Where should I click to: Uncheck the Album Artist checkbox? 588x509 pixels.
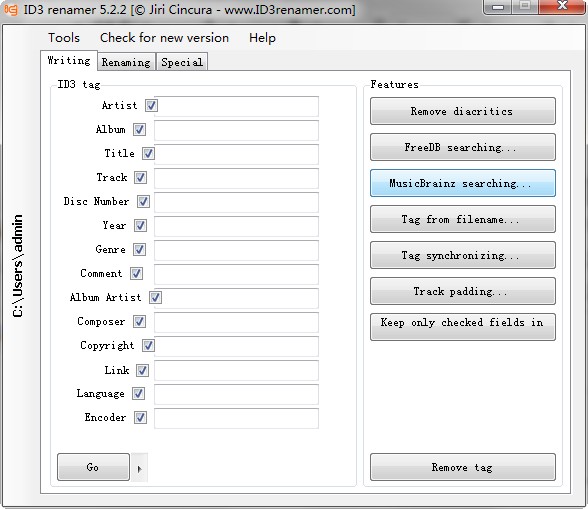coord(156,297)
